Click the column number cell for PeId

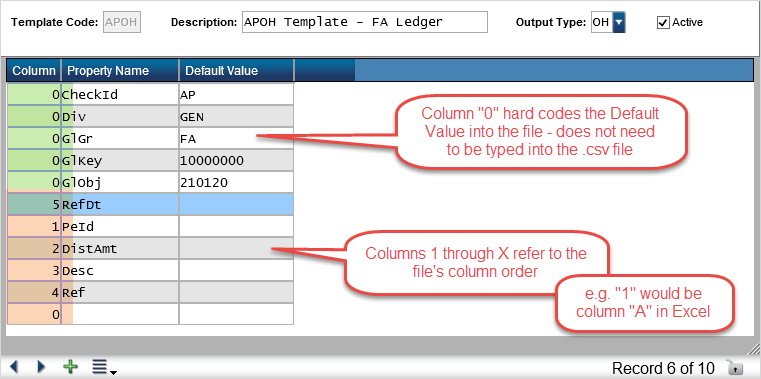tap(33, 227)
